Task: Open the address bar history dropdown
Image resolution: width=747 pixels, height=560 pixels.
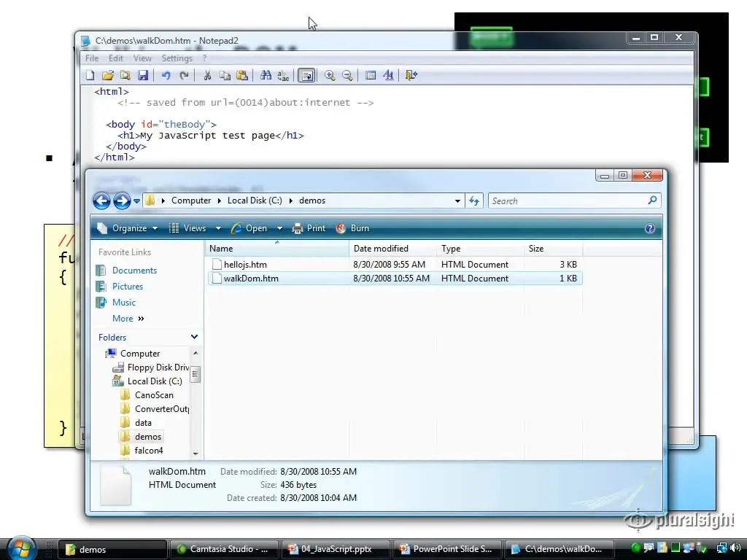Action: (x=458, y=201)
